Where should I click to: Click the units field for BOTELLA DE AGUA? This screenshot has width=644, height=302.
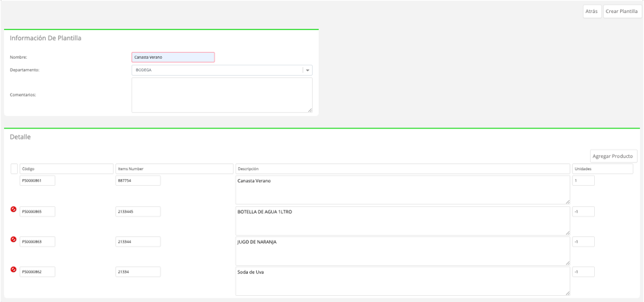583,212
